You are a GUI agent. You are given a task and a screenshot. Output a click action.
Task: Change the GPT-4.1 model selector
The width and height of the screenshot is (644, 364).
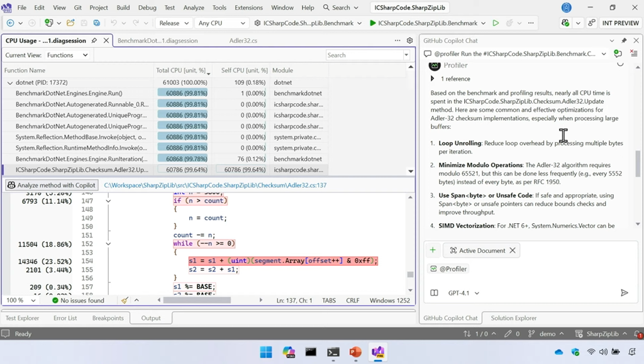click(464, 293)
